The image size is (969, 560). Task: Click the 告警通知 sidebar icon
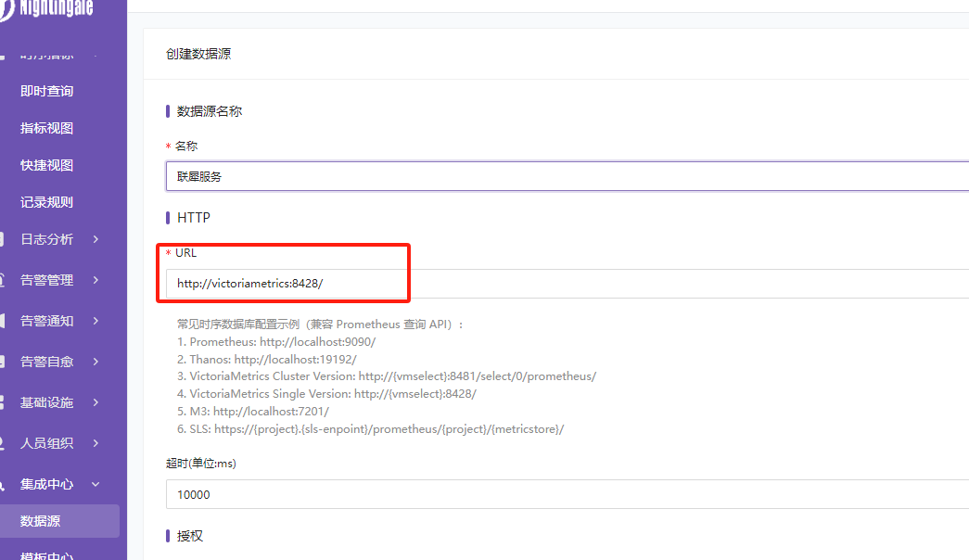pos(4,321)
